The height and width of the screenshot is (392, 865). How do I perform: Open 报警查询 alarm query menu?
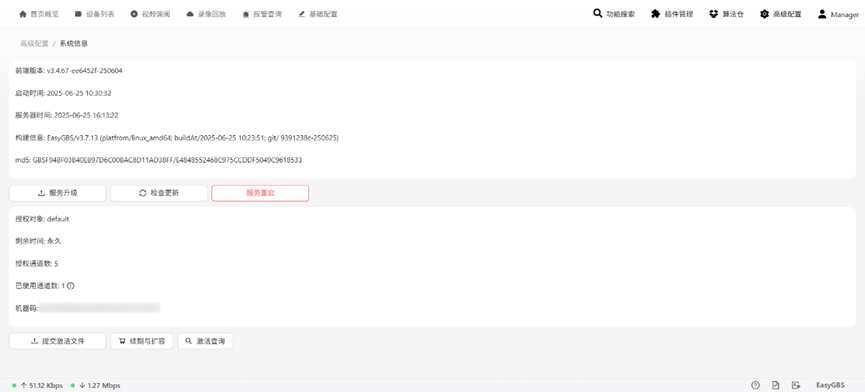point(262,14)
